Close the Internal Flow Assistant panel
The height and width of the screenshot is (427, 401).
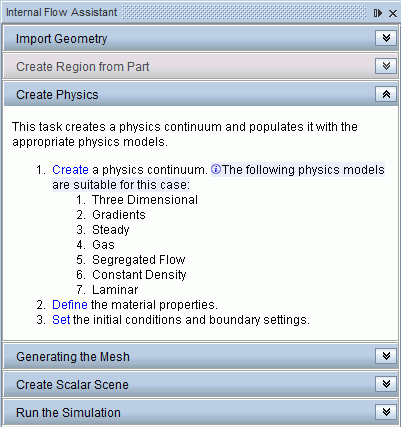(x=393, y=13)
